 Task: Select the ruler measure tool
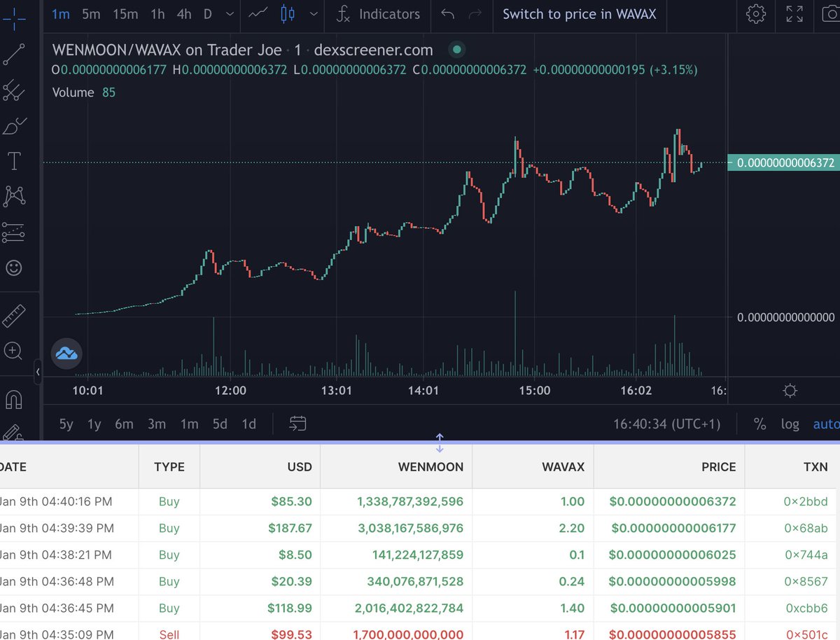click(x=13, y=316)
